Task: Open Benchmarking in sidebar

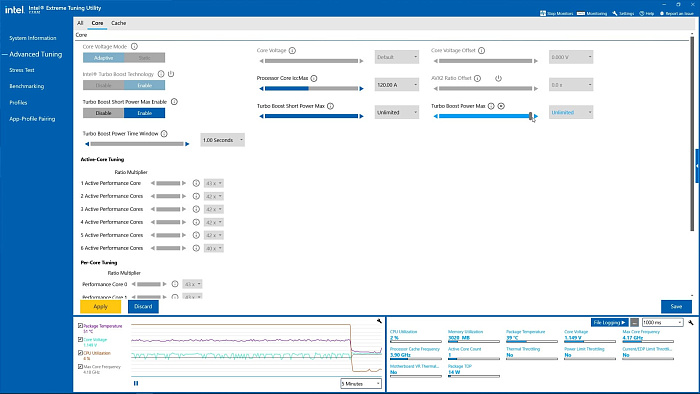Action: coord(26,86)
